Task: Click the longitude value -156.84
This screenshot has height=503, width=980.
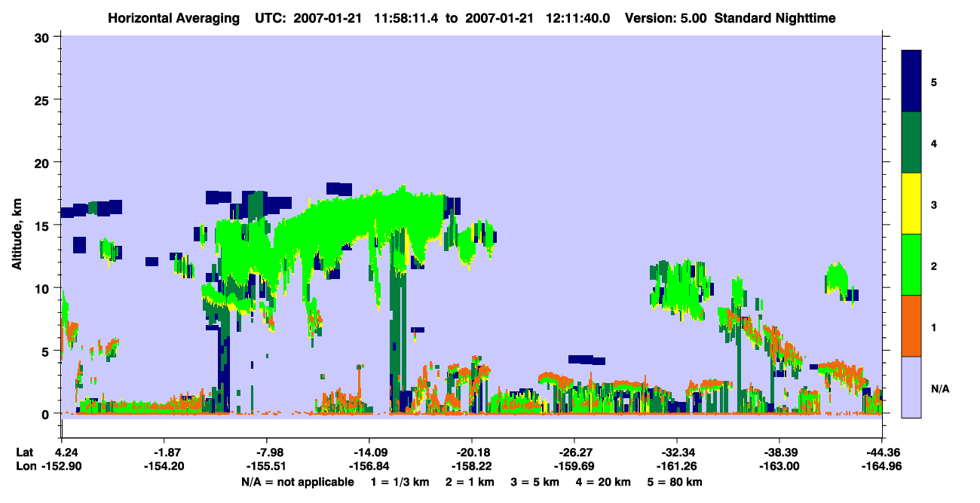Action: coord(369,467)
